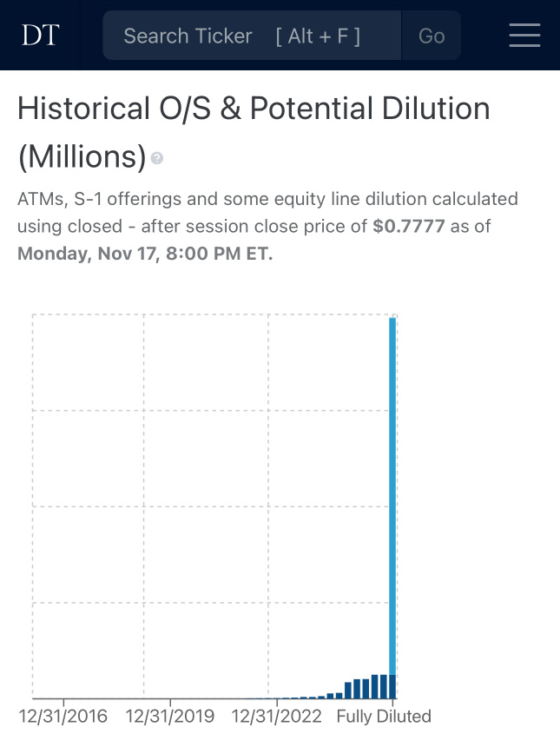560x734 pixels.
Task: Click the help question mark icon
Action: [157, 159]
